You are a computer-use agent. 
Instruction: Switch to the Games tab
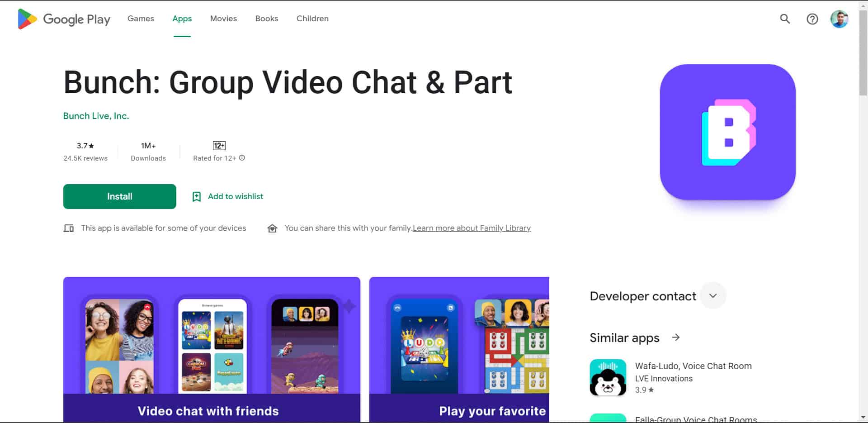(141, 19)
